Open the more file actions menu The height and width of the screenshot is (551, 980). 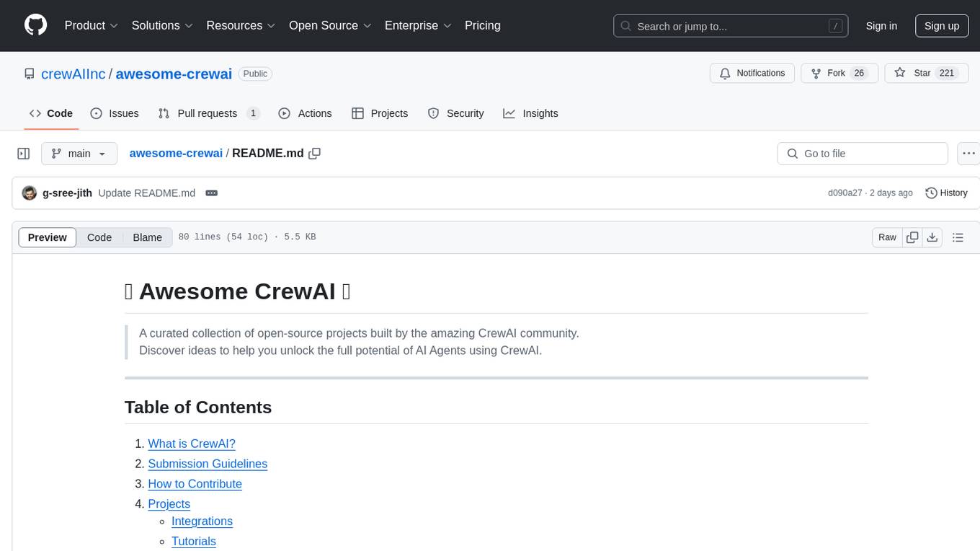coord(969,154)
